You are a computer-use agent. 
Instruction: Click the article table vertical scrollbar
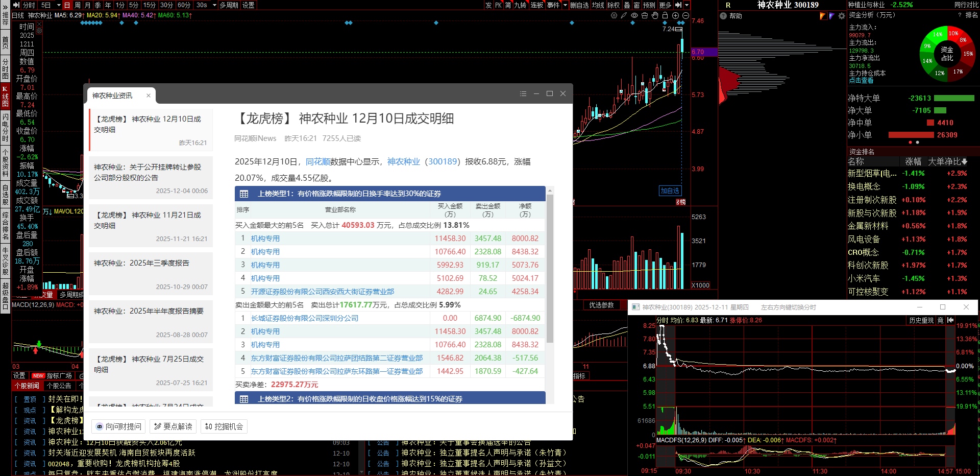tap(550, 268)
